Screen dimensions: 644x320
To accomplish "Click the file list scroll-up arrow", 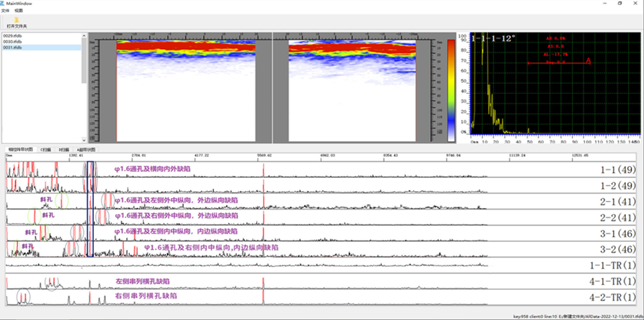I will point(84,35).
